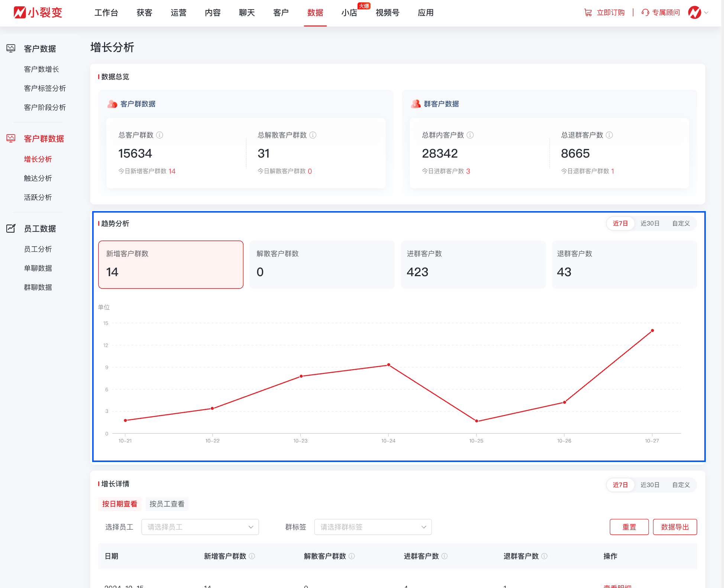Select the 解散客户群数 trend card
Image resolution: width=724 pixels, height=588 pixels.
[322, 265]
